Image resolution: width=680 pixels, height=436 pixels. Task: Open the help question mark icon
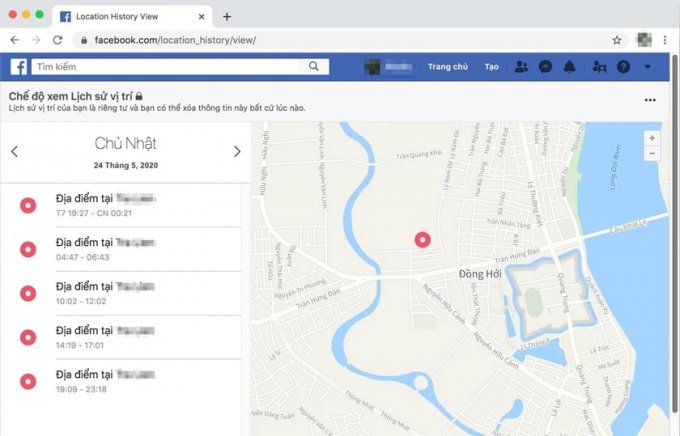(624, 67)
